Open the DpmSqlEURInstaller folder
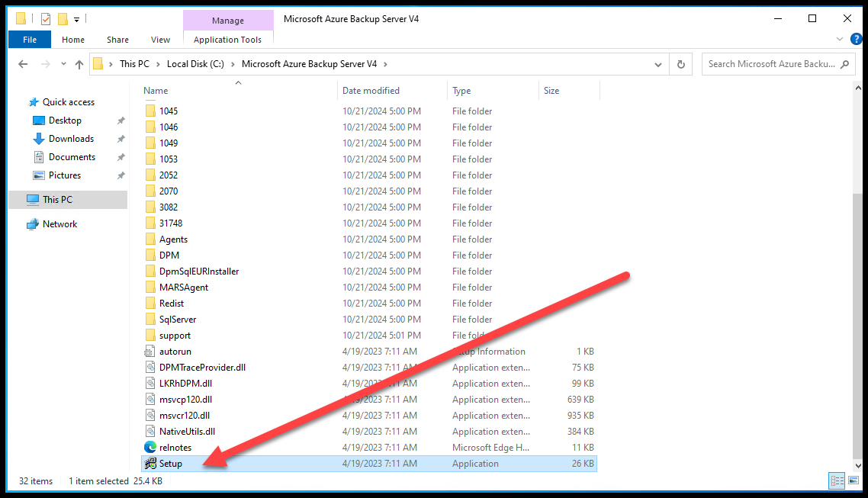Viewport: 868px width, 498px height. [199, 271]
